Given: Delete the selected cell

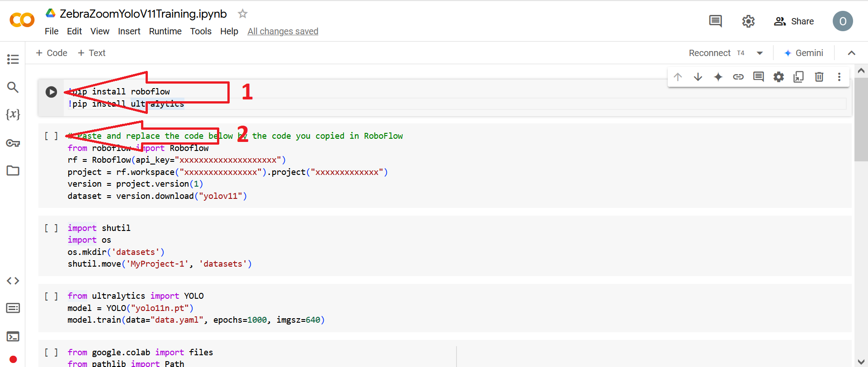Looking at the screenshot, I should [819, 77].
